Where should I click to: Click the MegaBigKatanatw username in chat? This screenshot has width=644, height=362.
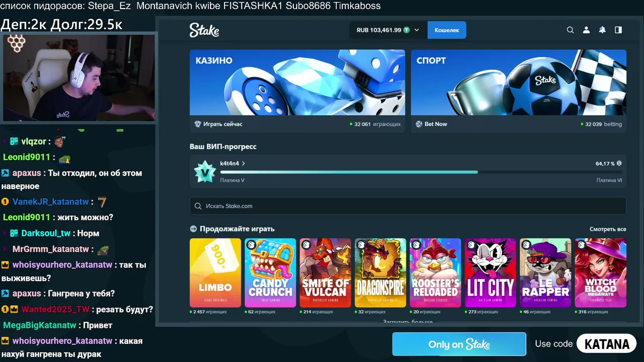pos(40,325)
